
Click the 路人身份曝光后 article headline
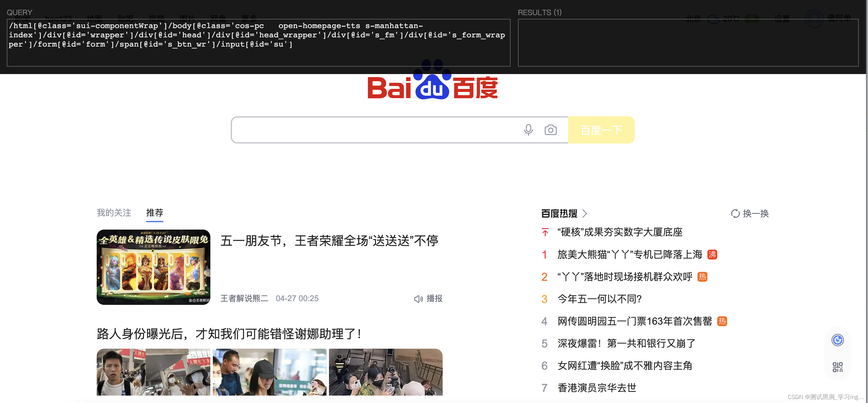(x=229, y=334)
